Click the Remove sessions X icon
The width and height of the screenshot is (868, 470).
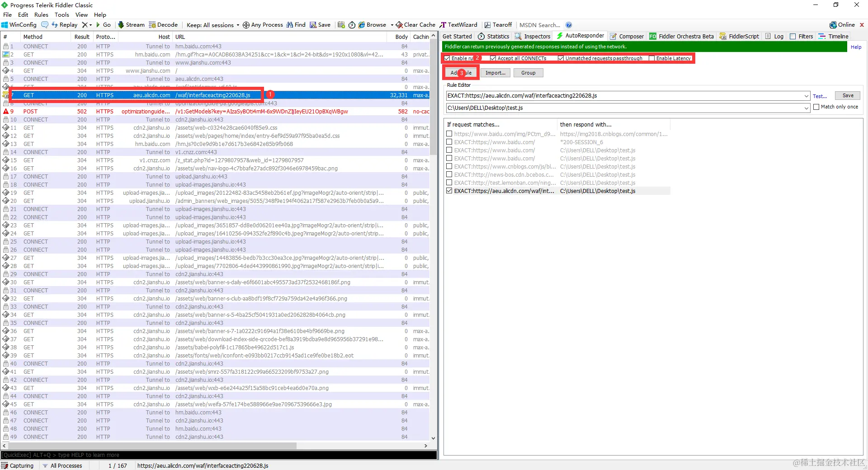coord(85,25)
